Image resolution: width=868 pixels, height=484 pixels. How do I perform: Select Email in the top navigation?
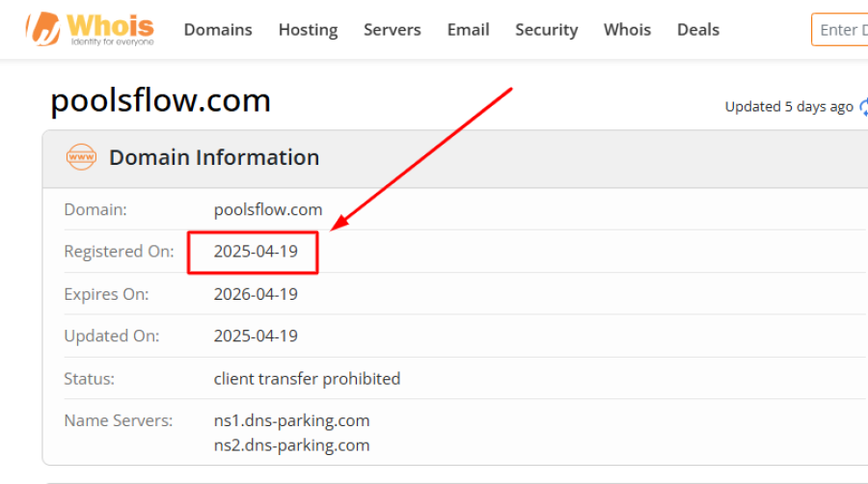click(x=468, y=30)
